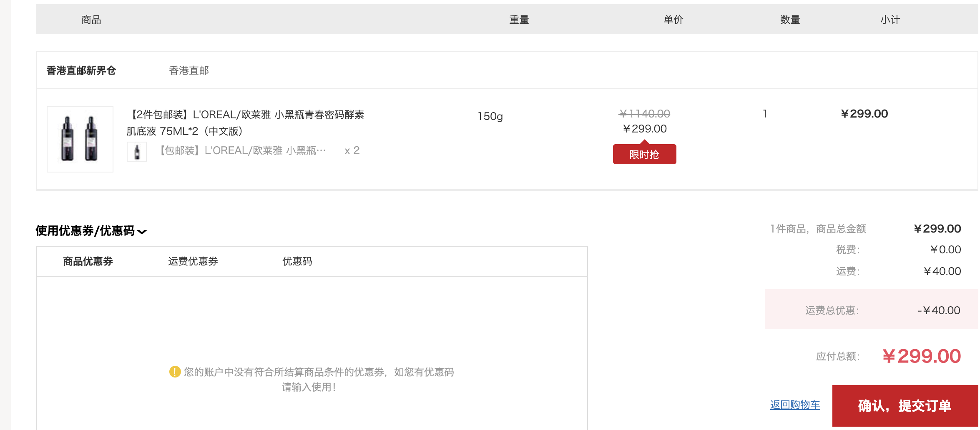Click the 税费 ¥0.00 value
This screenshot has width=980, height=430.
[946, 250]
